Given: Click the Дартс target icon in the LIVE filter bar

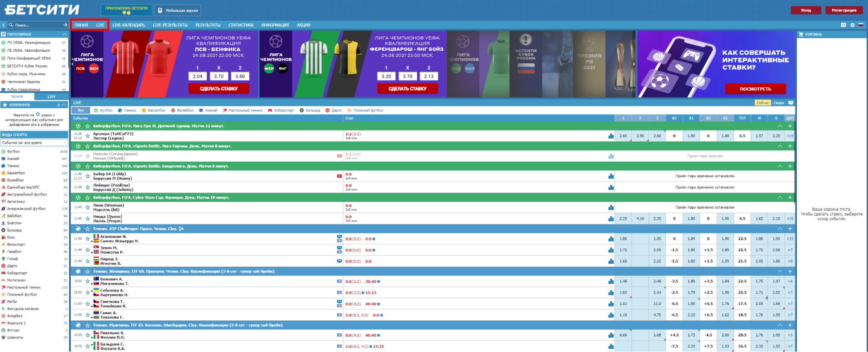Looking at the screenshot, I should pos(327,110).
